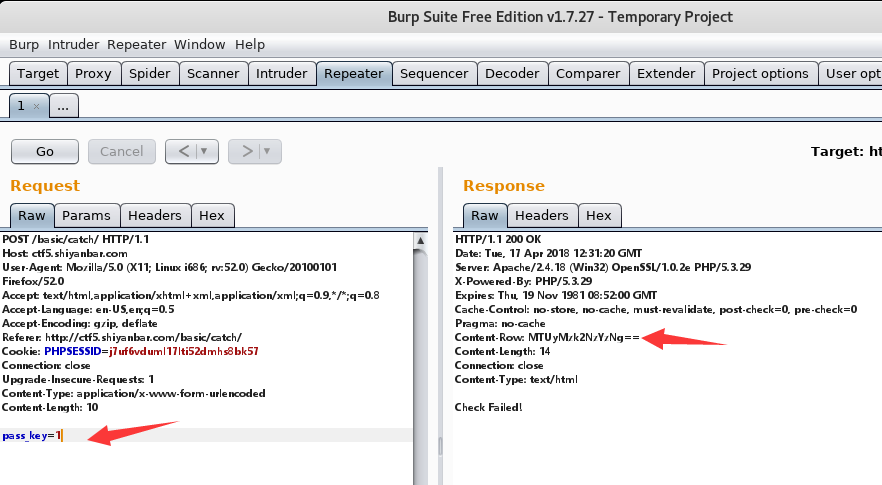This screenshot has width=882, height=485.
Task: Click the X-Powered-By: PHP/5.3.29 header
Action: pos(523,281)
